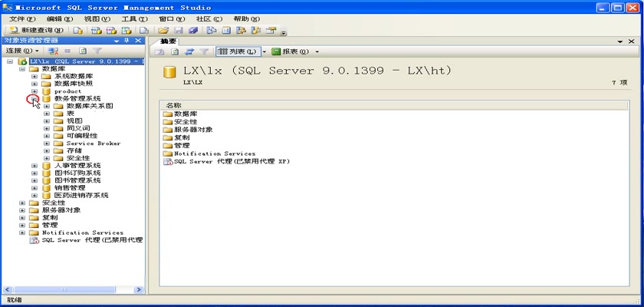This screenshot has height=307, width=644.
Task: Click the Filter icon in Summary toolbar
Action: [x=204, y=51]
